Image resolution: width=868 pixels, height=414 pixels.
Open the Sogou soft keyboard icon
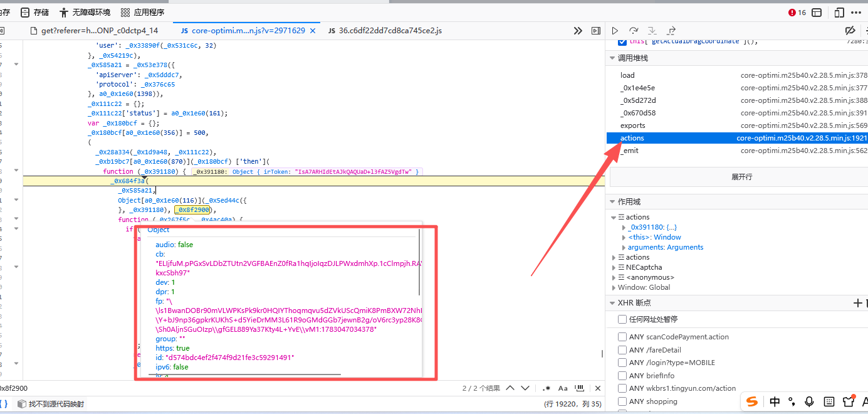coord(829,401)
